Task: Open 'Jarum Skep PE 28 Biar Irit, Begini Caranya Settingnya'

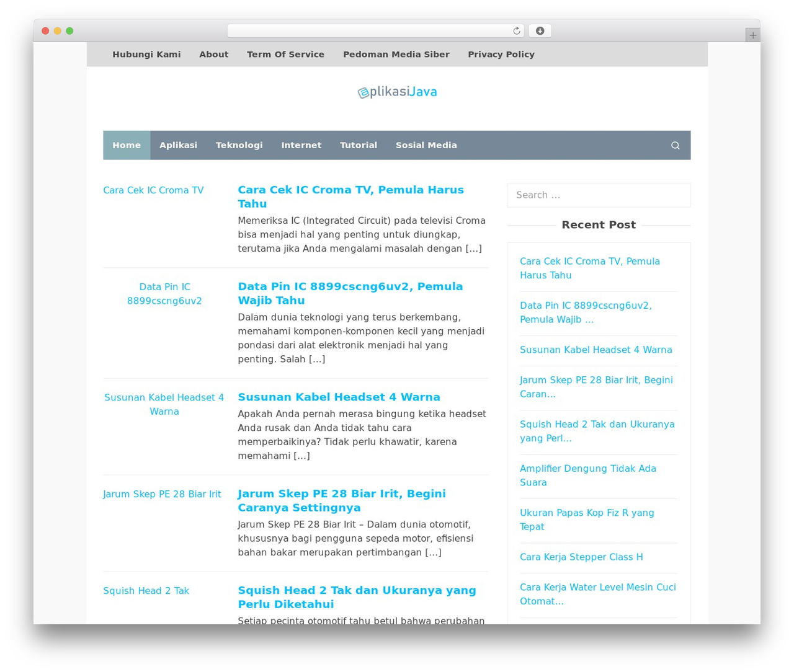Action: click(342, 500)
